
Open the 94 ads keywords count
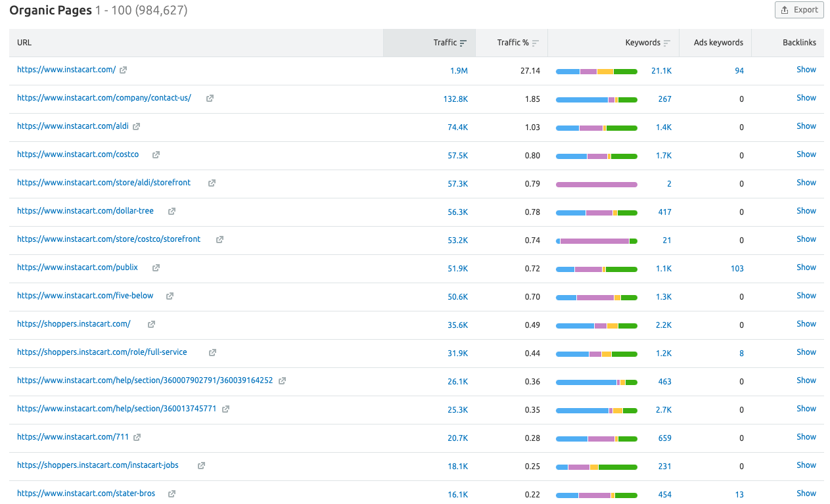click(739, 71)
